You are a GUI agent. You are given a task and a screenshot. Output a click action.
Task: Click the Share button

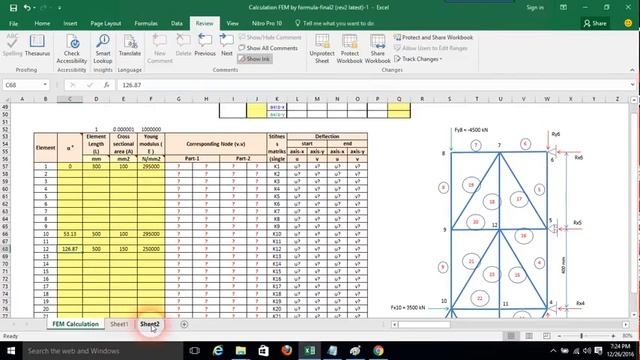[595, 23]
